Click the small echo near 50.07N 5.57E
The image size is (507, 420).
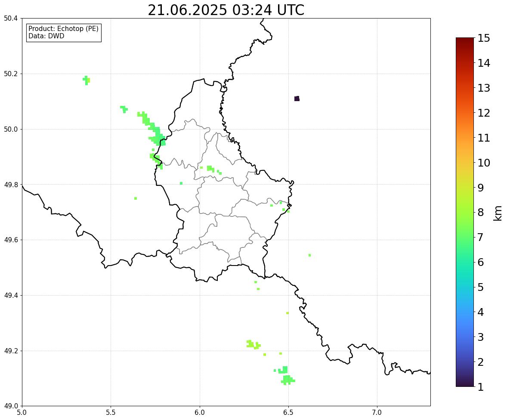coord(124,109)
